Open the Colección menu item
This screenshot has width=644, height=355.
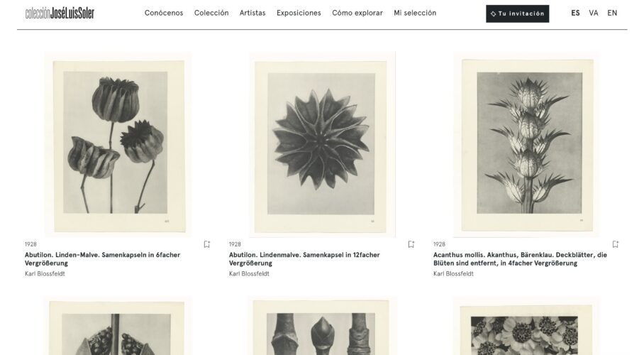coord(211,13)
